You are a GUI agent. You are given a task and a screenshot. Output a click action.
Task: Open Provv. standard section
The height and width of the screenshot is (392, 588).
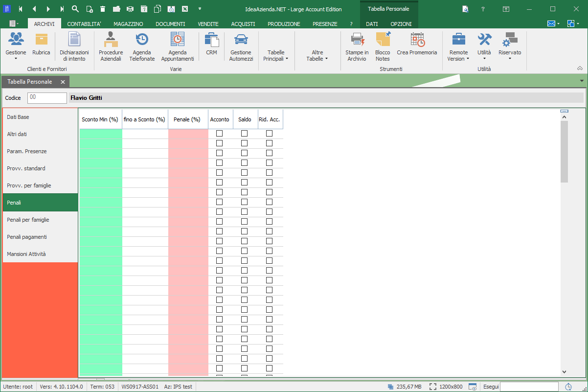[40, 168]
